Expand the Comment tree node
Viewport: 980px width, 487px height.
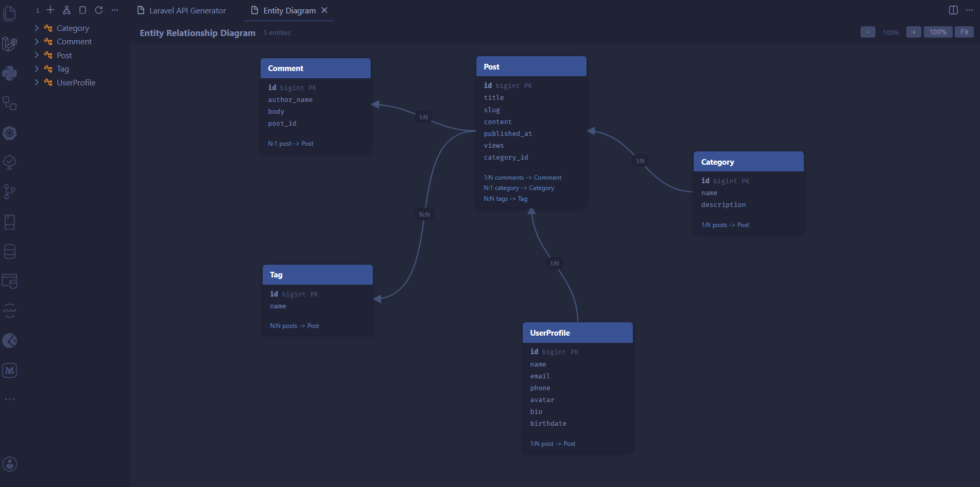(37, 41)
